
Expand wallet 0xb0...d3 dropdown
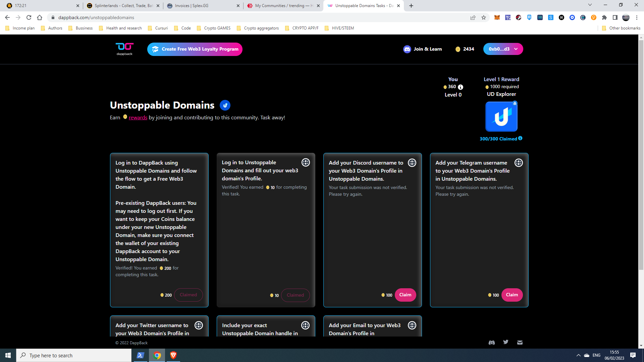tap(503, 49)
